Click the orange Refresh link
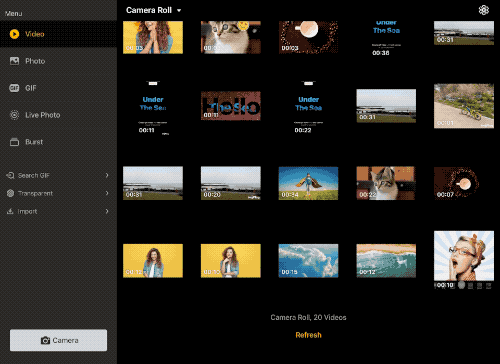This screenshot has width=500, height=364. pyautogui.click(x=308, y=335)
